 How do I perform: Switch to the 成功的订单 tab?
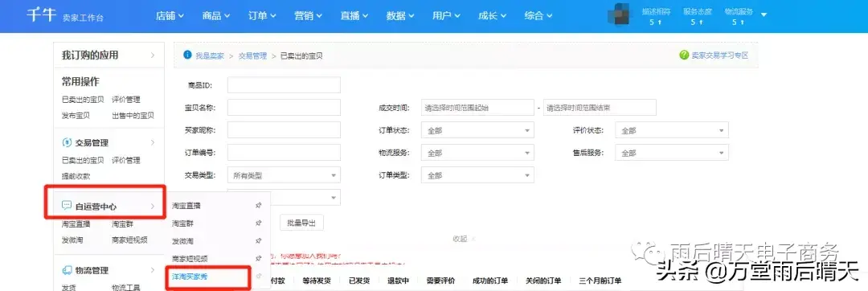click(x=490, y=281)
